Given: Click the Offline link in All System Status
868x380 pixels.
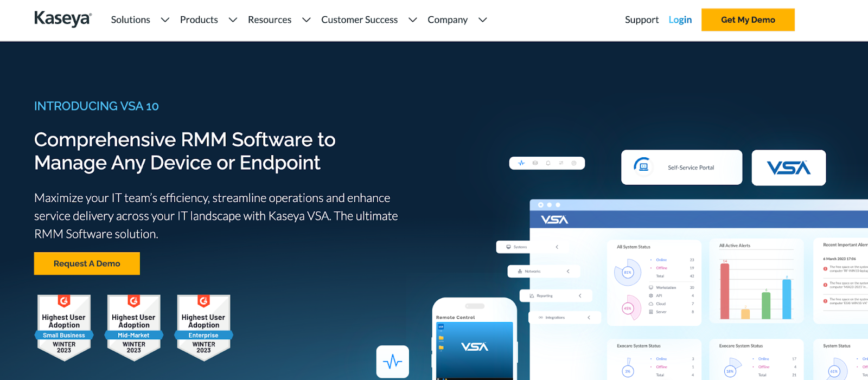Looking at the screenshot, I should click(662, 268).
